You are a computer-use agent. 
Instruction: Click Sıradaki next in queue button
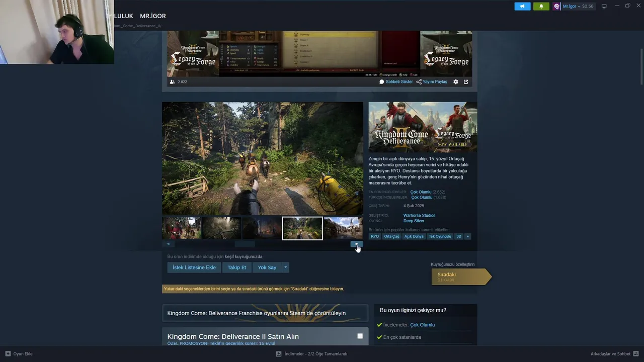[x=461, y=277]
